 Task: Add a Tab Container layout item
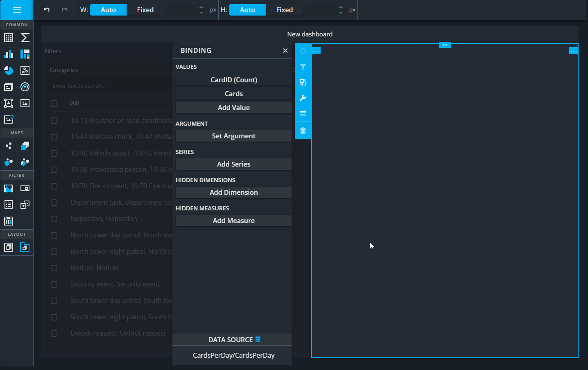[x=25, y=247]
